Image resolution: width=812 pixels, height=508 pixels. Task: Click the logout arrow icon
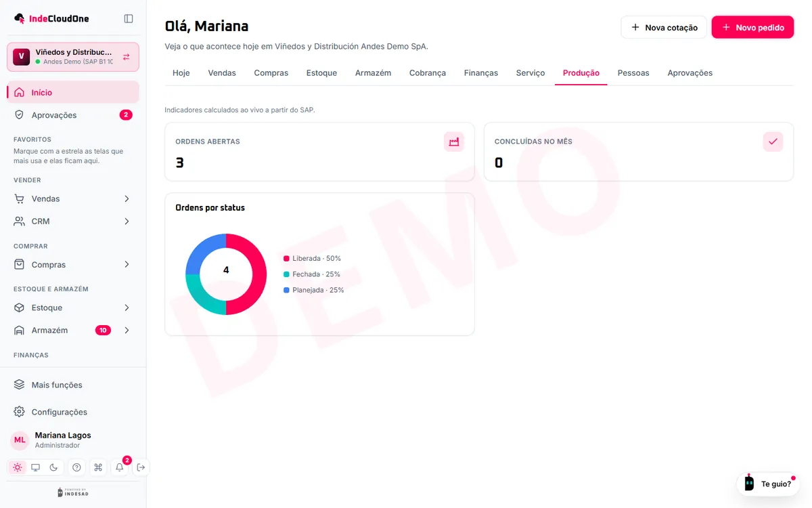point(141,467)
